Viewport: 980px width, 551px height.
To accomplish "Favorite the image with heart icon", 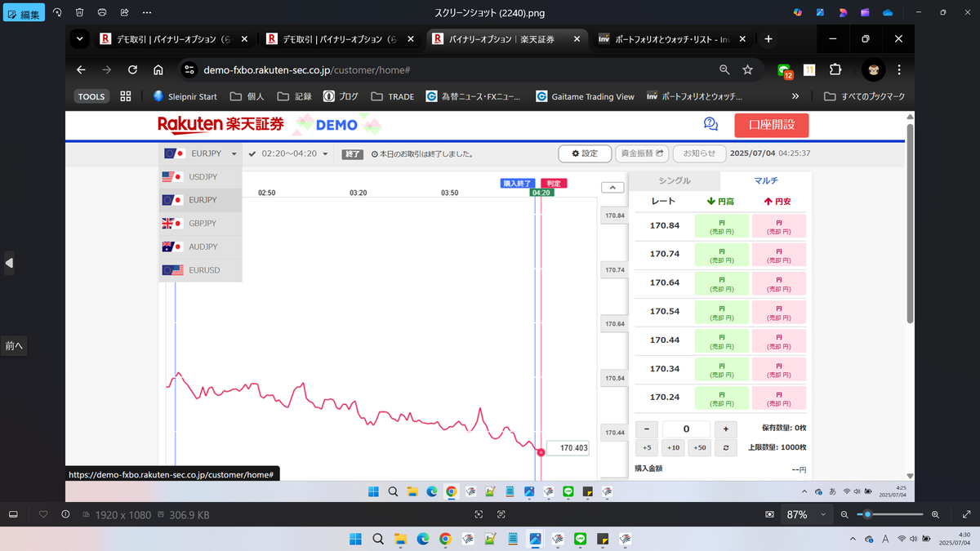I will [x=43, y=514].
